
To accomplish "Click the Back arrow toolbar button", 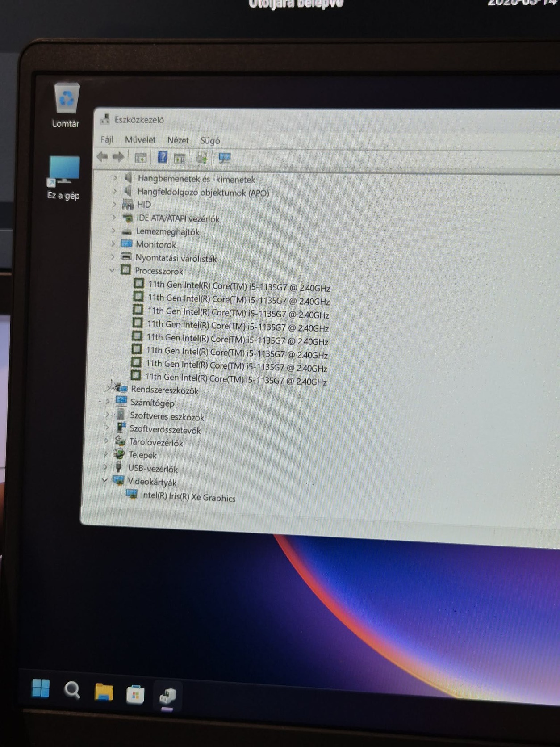I will click(x=102, y=157).
